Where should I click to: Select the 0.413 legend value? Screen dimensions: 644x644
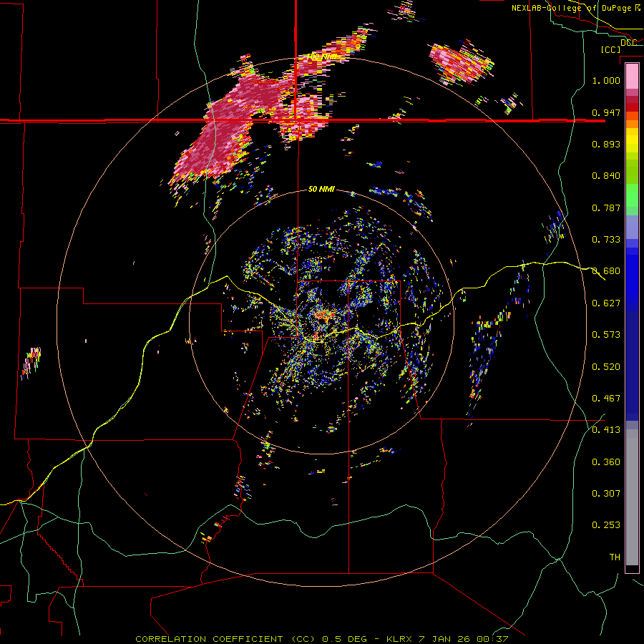point(606,430)
